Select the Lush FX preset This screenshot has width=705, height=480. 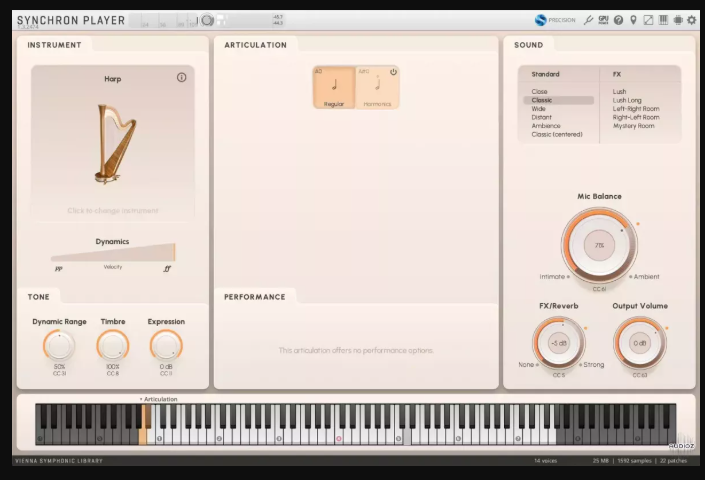coord(619,92)
